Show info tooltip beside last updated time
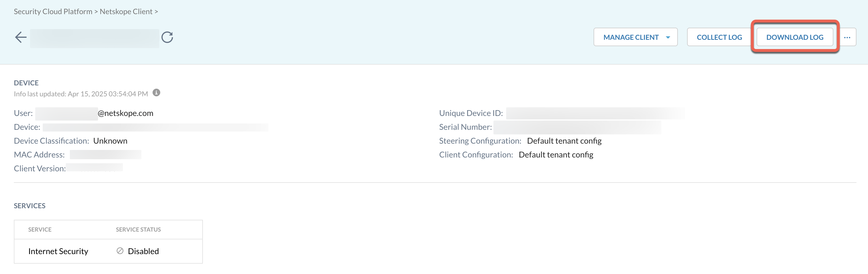 click(156, 93)
